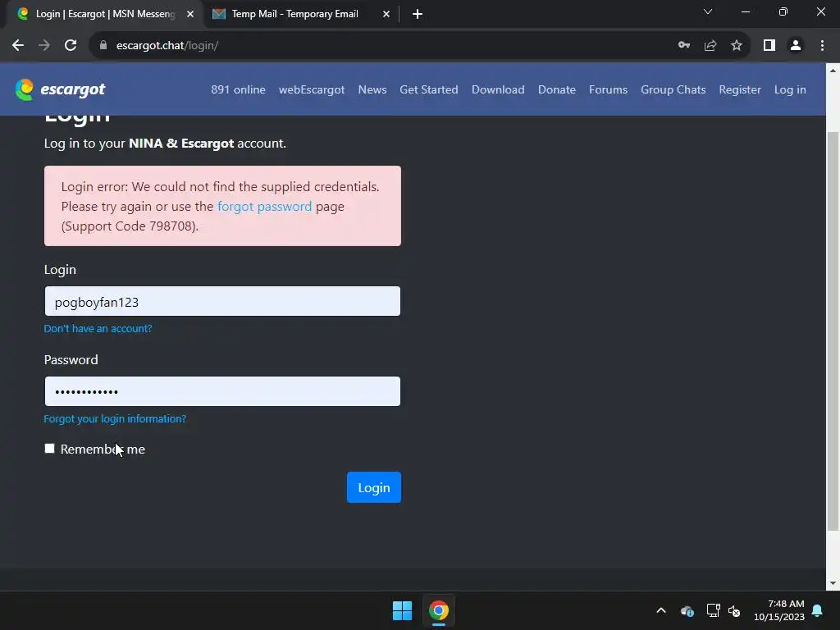Image resolution: width=840 pixels, height=630 pixels.
Task: Click the 891 online counter
Action: coord(238,89)
